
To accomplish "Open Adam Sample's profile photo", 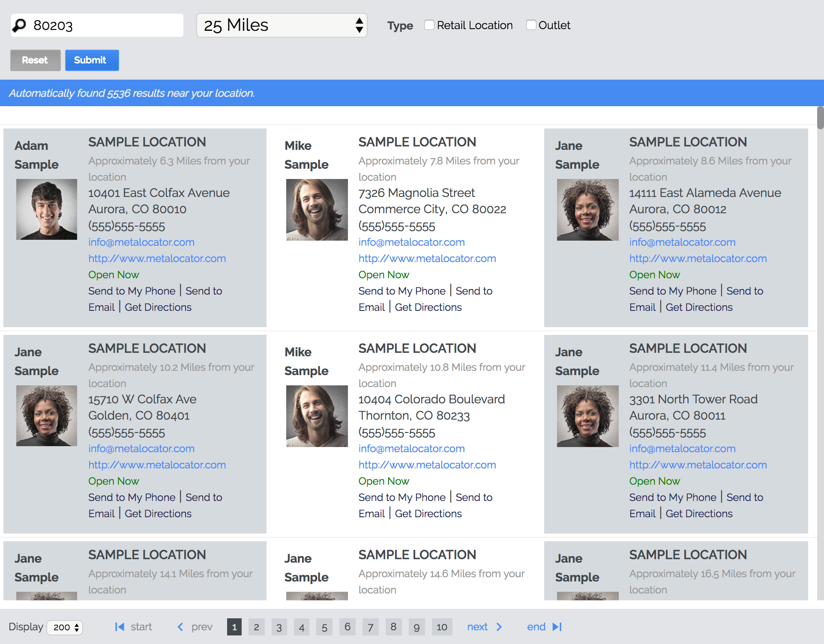I will (x=47, y=209).
